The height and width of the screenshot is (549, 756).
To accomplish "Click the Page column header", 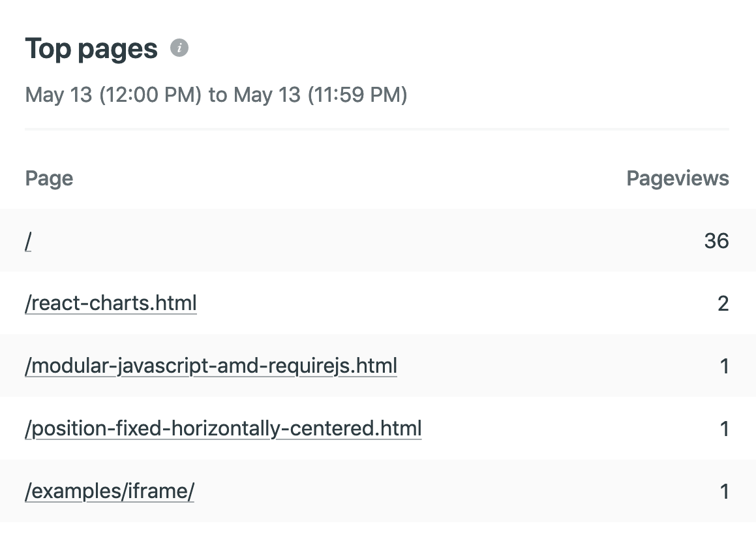I will [x=49, y=178].
